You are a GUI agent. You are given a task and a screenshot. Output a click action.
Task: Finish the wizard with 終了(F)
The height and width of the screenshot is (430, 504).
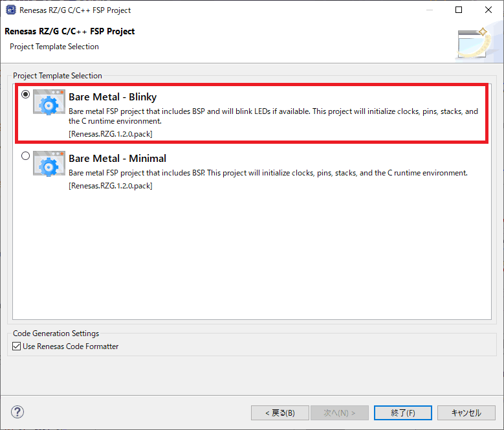tap(403, 413)
